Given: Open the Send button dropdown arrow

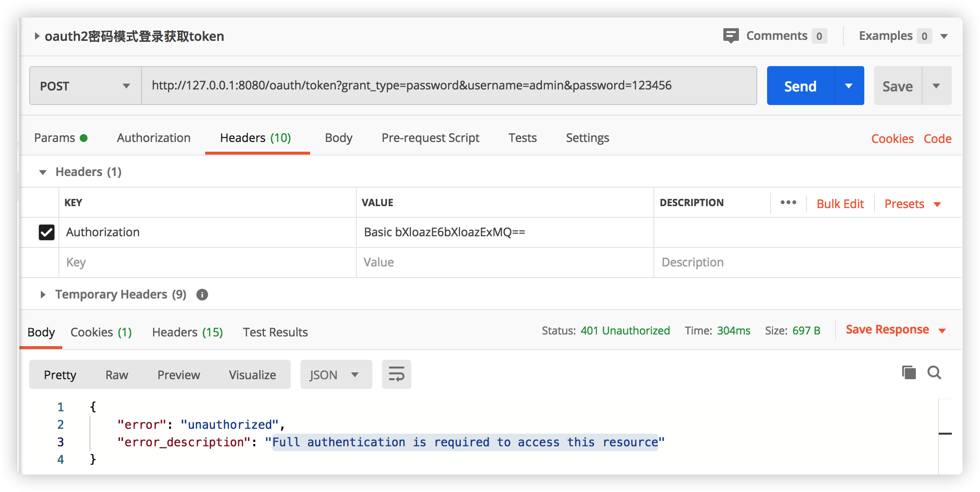Looking at the screenshot, I should (849, 86).
